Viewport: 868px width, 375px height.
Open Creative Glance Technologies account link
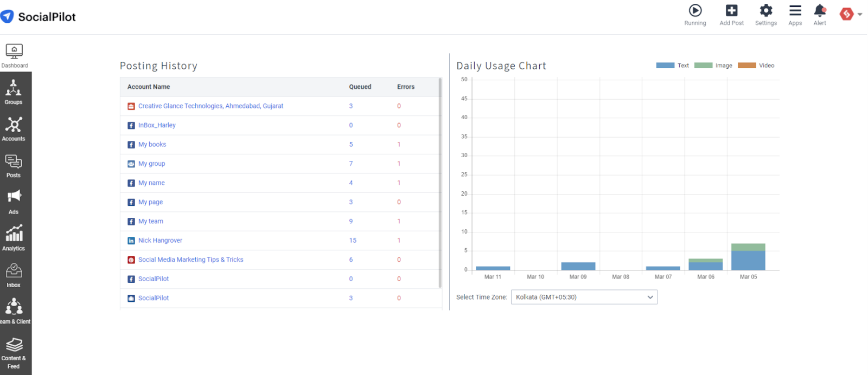point(210,106)
